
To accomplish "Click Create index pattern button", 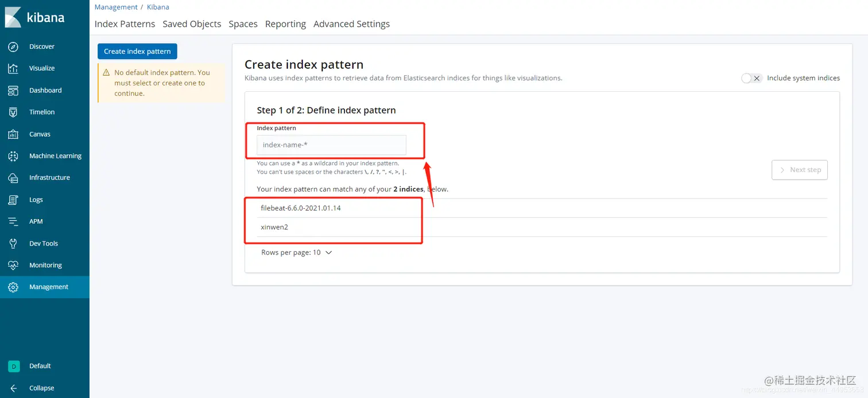I will click(137, 52).
